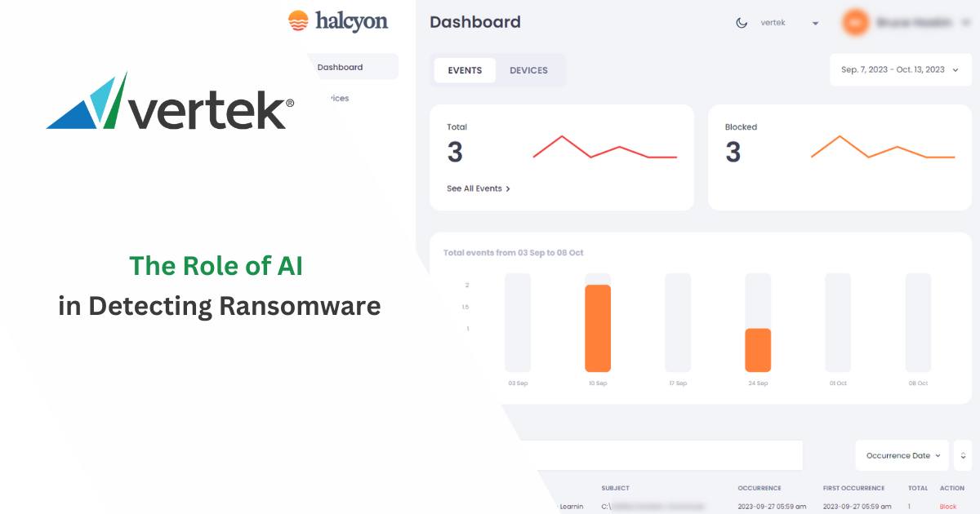Click the red Total sparkline chart
The width and height of the screenshot is (980, 514).
[605, 148]
